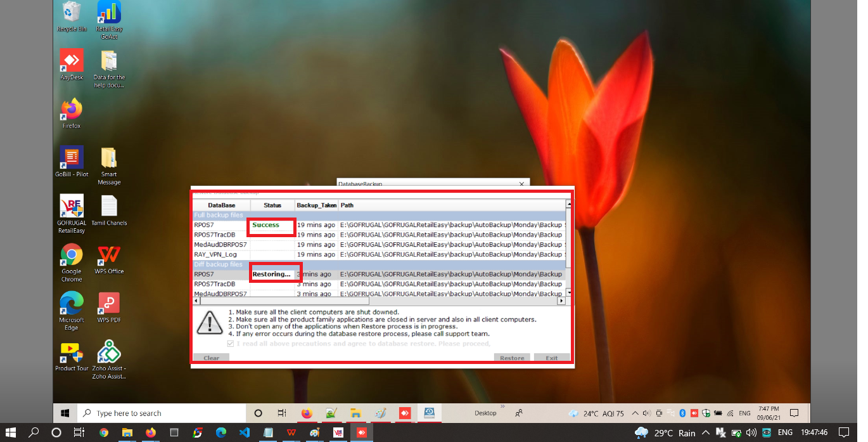Viewport: 868px width, 442px height.
Task: Close the DatabaseBackup window
Action: click(x=522, y=183)
